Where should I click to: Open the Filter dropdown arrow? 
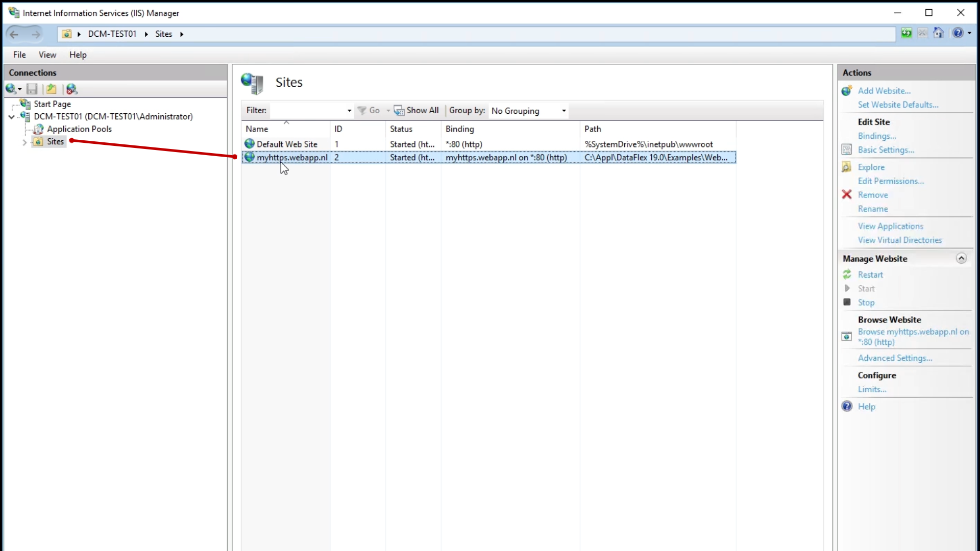[349, 111]
